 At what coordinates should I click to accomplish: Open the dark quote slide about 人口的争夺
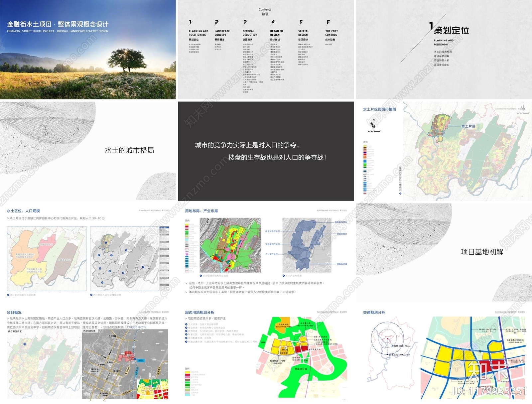click(x=266, y=151)
